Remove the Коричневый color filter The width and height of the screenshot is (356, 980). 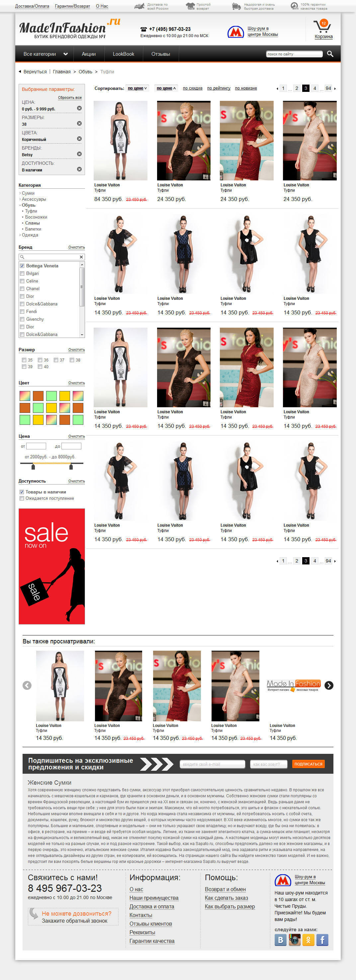(x=79, y=139)
